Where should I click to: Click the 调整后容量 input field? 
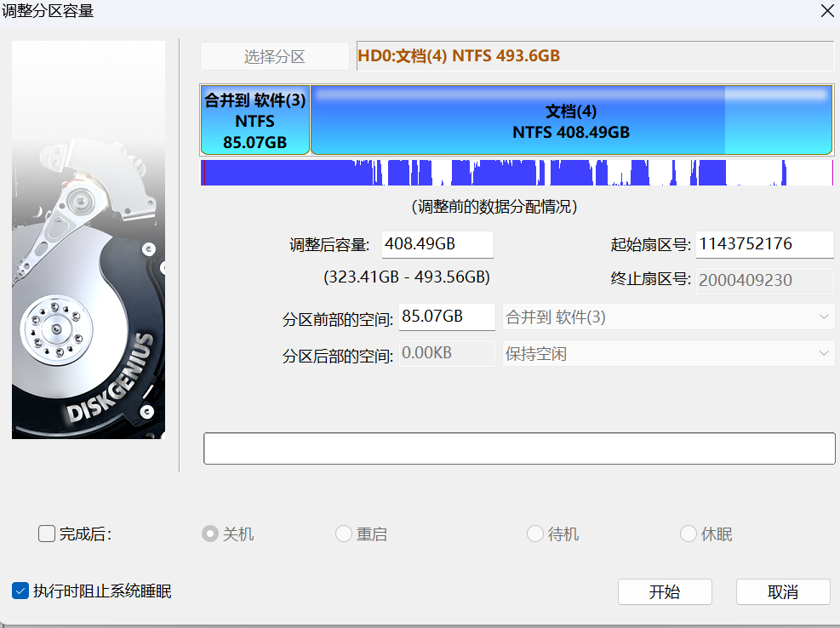437,244
